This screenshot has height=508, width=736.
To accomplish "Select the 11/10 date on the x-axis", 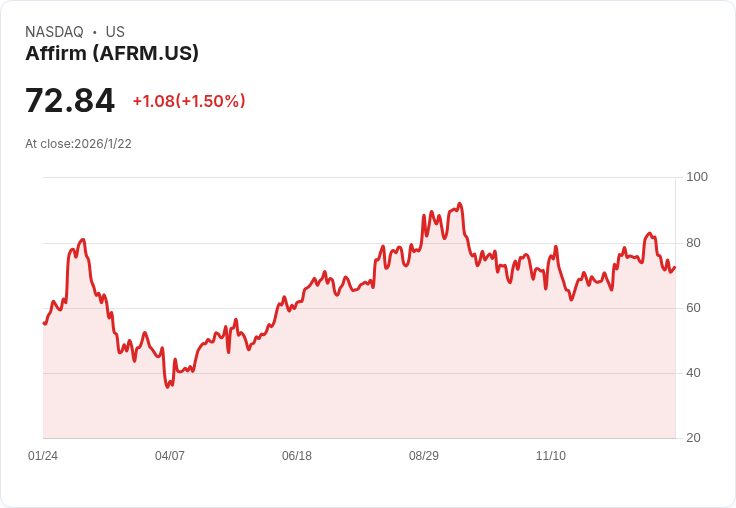I will 551,456.
